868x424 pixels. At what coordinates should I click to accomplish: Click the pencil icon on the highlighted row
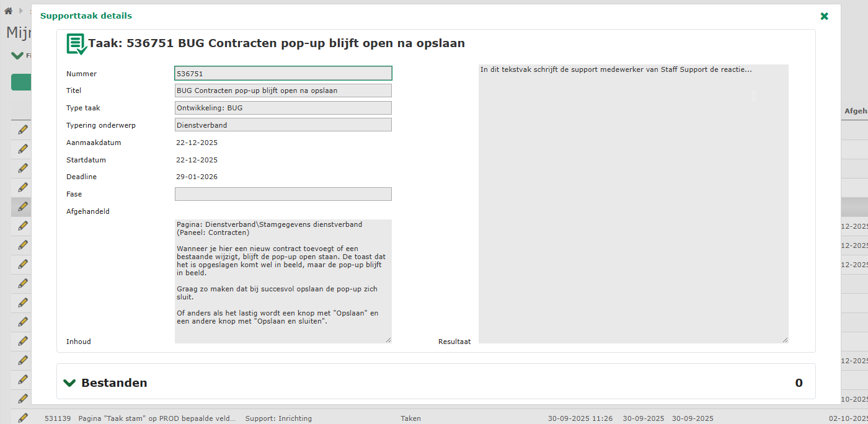pyautogui.click(x=23, y=206)
